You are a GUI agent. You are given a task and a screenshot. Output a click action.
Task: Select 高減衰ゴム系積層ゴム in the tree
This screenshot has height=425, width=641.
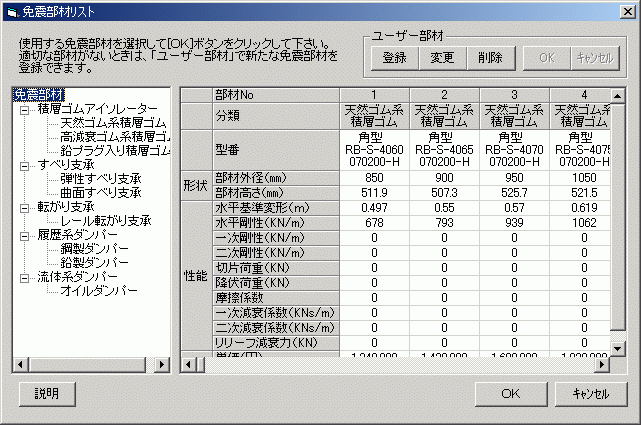coord(115,136)
